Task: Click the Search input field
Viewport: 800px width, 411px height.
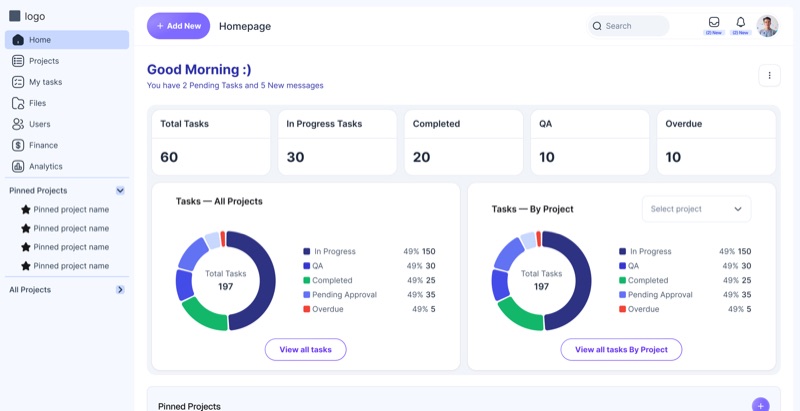Action: click(628, 26)
